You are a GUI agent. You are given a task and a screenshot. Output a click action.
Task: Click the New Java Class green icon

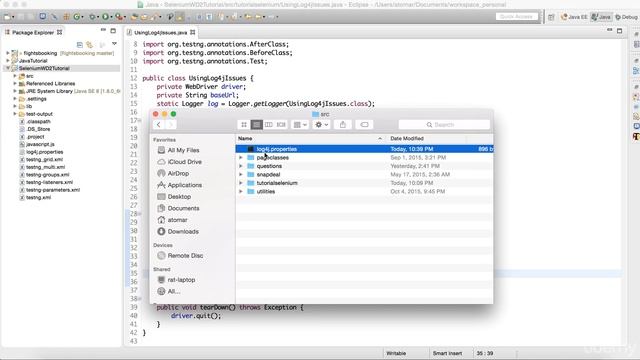click(x=76, y=17)
